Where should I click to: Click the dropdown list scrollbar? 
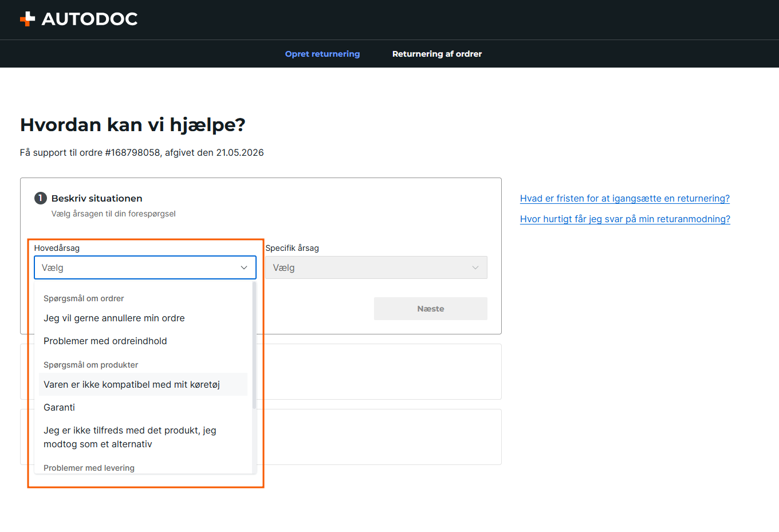pyautogui.click(x=254, y=345)
